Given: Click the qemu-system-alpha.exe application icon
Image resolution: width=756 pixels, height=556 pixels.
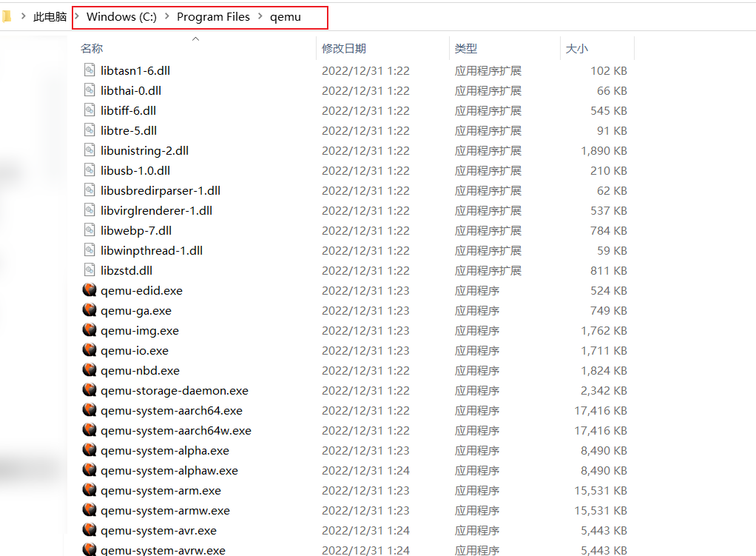Looking at the screenshot, I should click(x=90, y=450).
